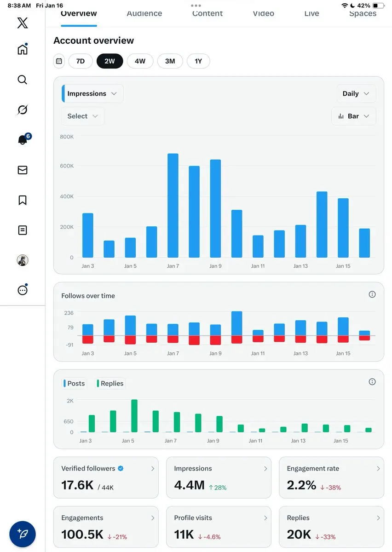This screenshot has width=392, height=552.
Task: Select the 4W time range
Action: click(x=140, y=61)
